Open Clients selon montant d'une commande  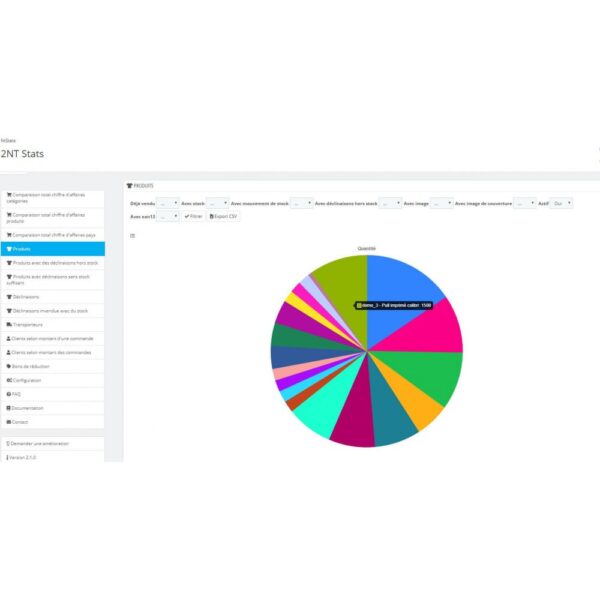click(52, 338)
